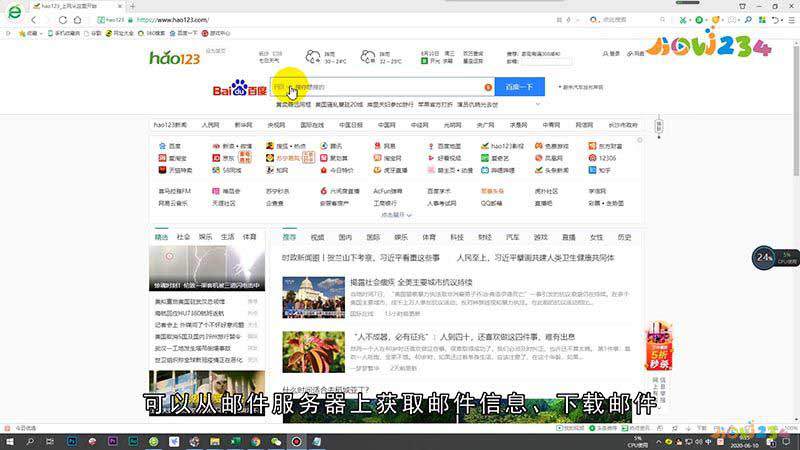Open the 哔哩哔哩 site link

point(497,170)
